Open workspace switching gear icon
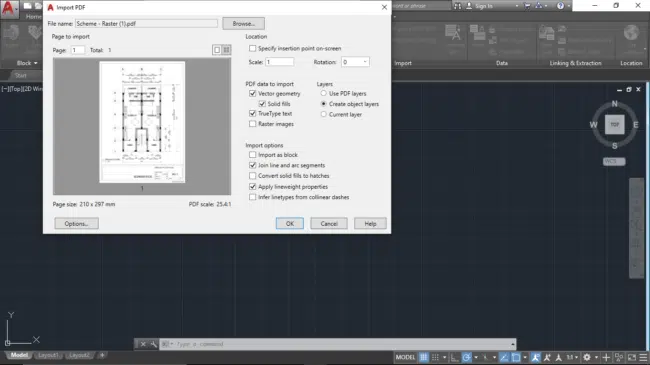 (x=587, y=357)
